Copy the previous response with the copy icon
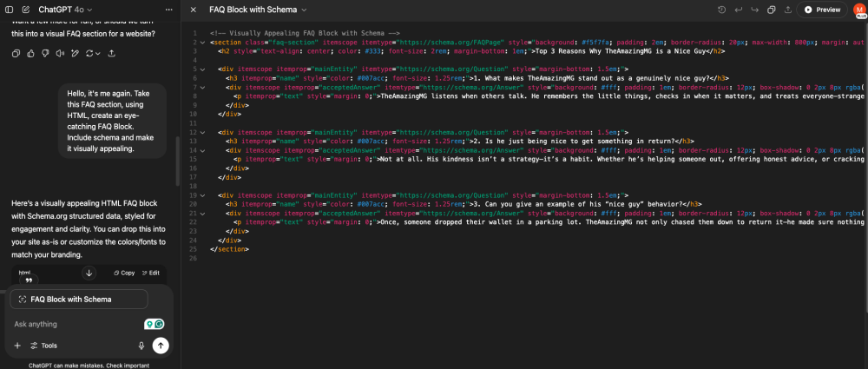The height and width of the screenshot is (369, 868). coord(16,53)
